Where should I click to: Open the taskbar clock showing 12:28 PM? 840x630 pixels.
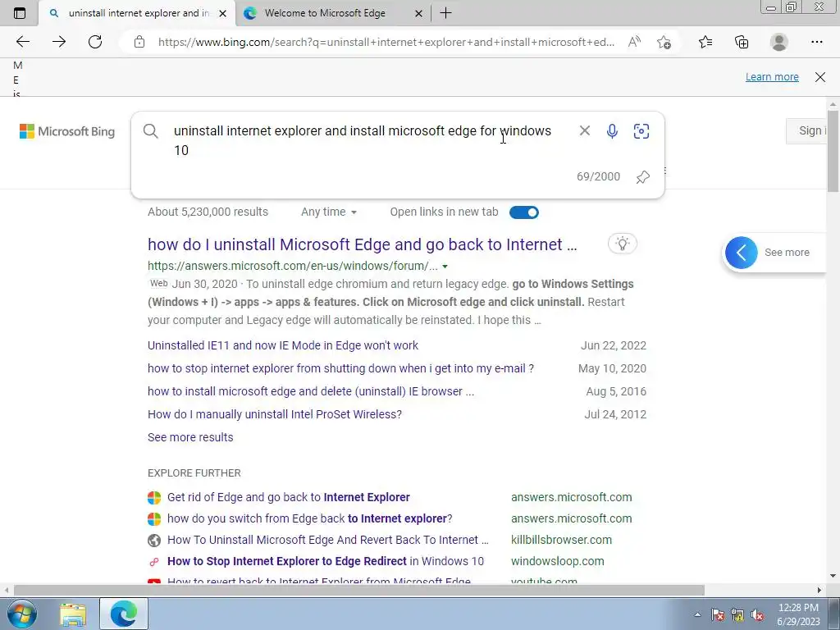[x=798, y=614]
